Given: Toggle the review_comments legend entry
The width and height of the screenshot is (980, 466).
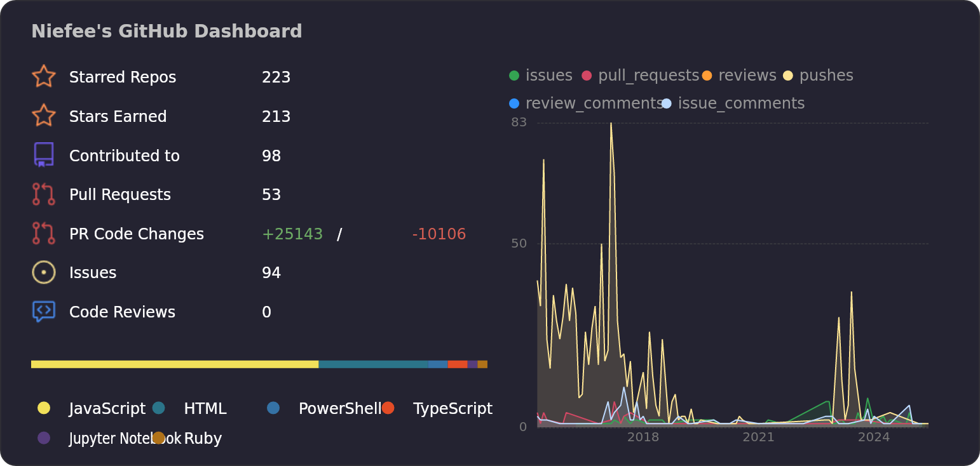Looking at the screenshot, I should click(586, 103).
